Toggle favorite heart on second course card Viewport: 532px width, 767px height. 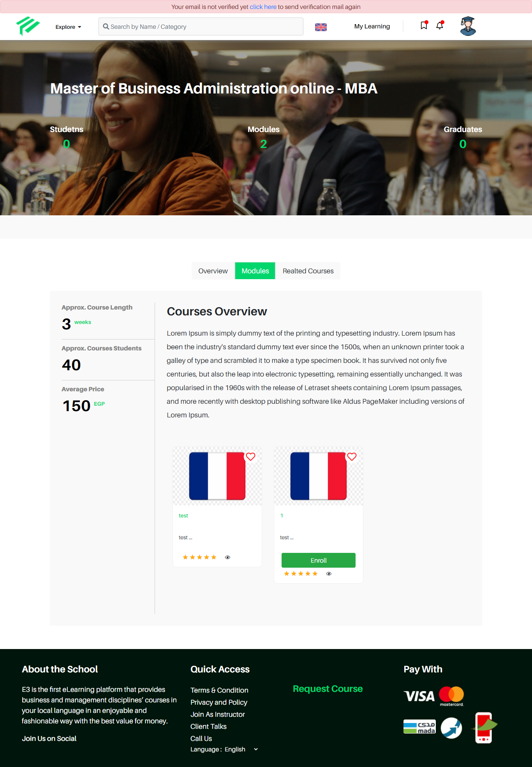352,457
